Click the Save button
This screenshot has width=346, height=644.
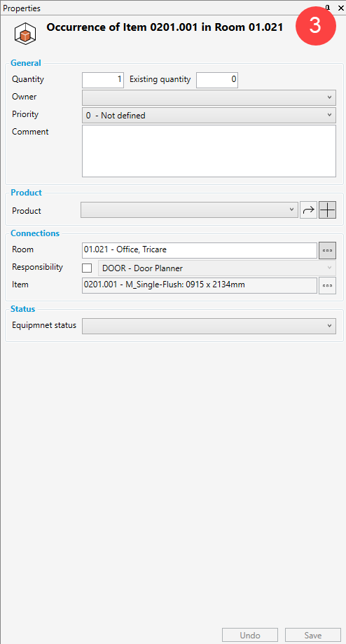click(x=313, y=636)
